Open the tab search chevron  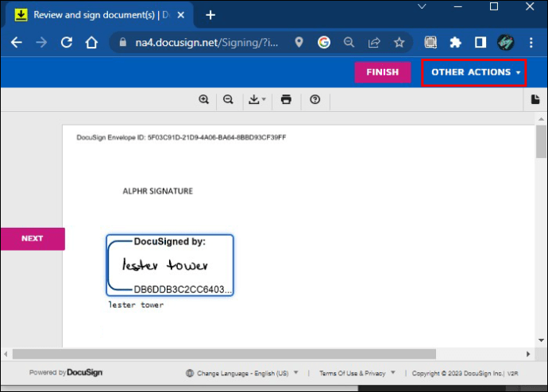(x=422, y=6)
